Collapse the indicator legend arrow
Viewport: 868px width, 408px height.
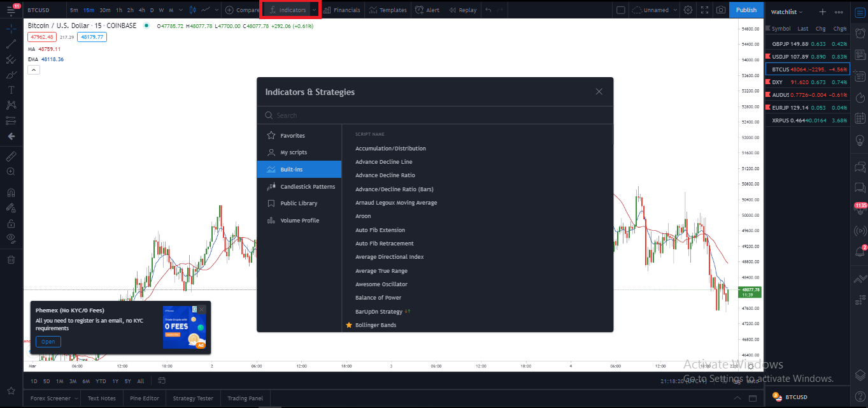pos(33,69)
